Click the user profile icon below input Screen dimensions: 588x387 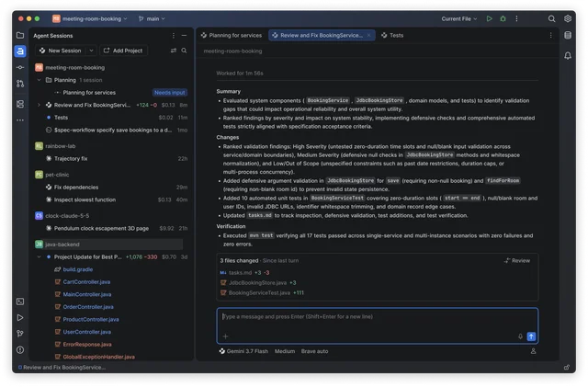[533, 351]
